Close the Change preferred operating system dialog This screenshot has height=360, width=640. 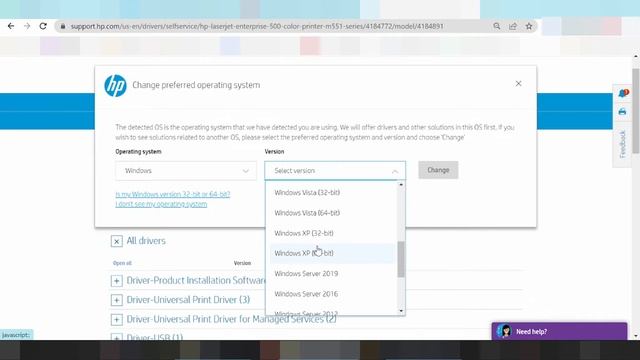tap(518, 84)
